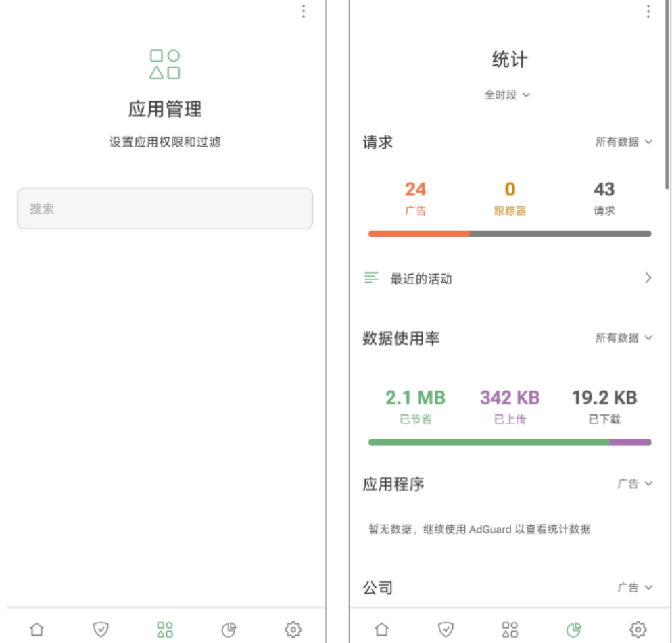Open the 所有数据 dropdown beside 数据使用率

[624, 338]
